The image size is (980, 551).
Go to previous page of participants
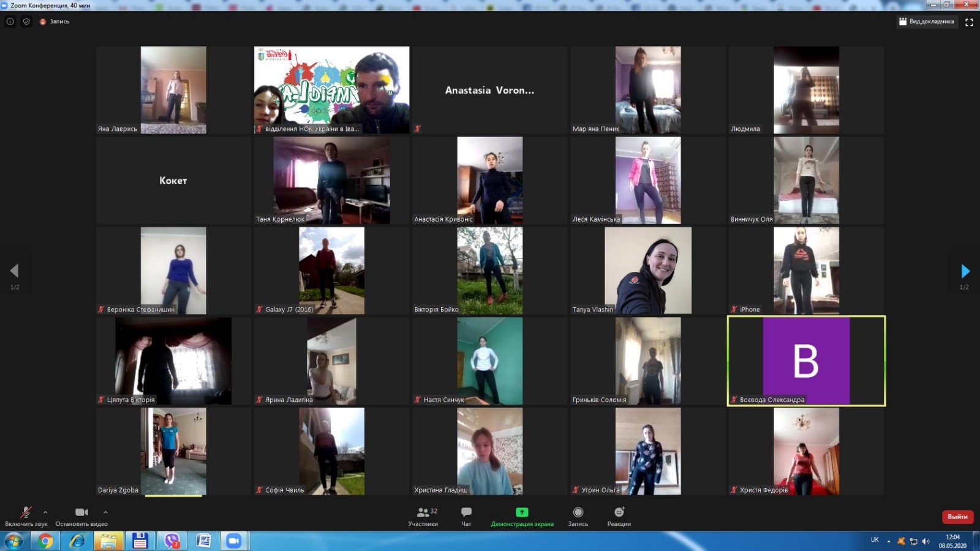[x=14, y=271]
